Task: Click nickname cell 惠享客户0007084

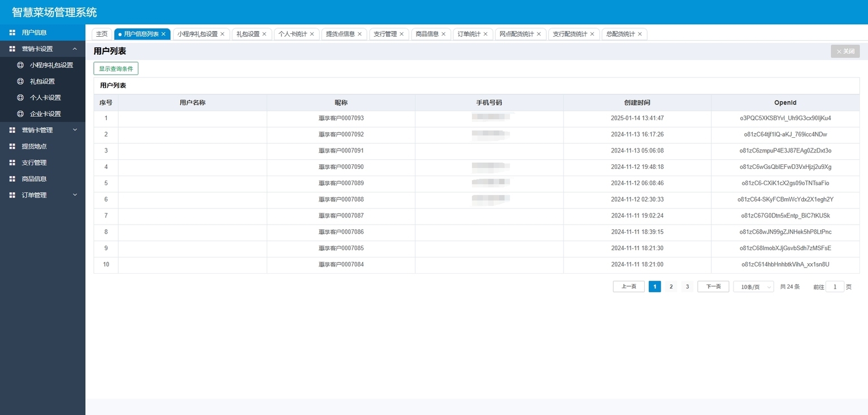Action: click(x=341, y=265)
